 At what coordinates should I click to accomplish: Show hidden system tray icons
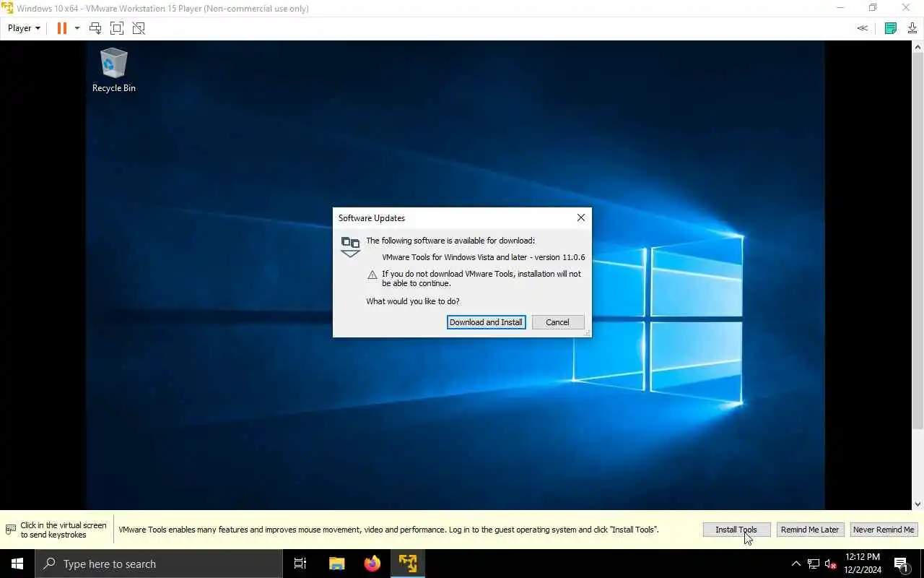coord(796,564)
